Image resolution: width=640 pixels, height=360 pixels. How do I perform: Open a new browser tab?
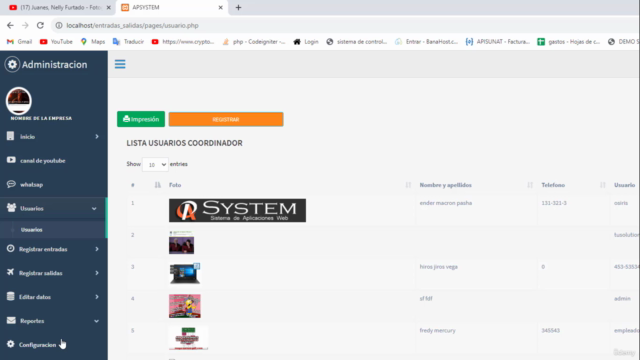tap(238, 7)
